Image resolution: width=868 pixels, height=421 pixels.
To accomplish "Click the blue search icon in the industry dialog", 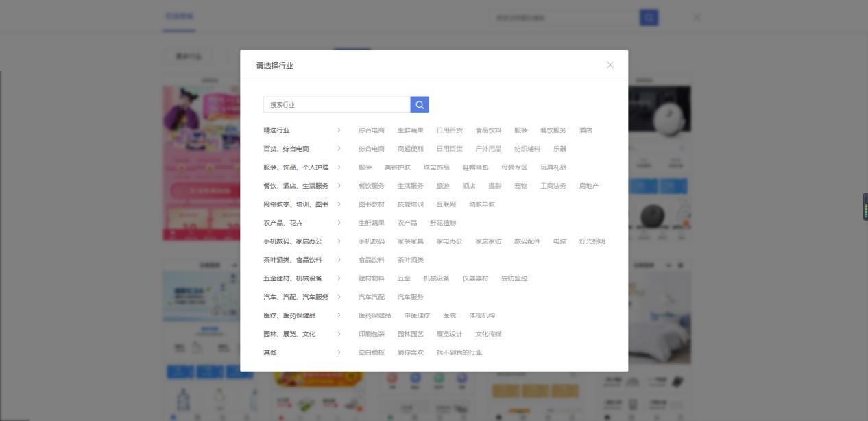I will coord(419,104).
